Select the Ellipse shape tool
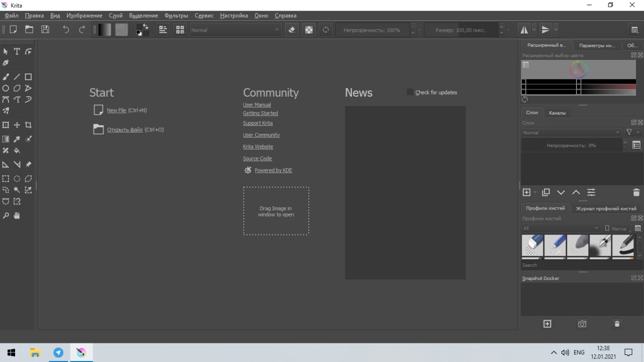The image size is (644, 362). pos(6,88)
